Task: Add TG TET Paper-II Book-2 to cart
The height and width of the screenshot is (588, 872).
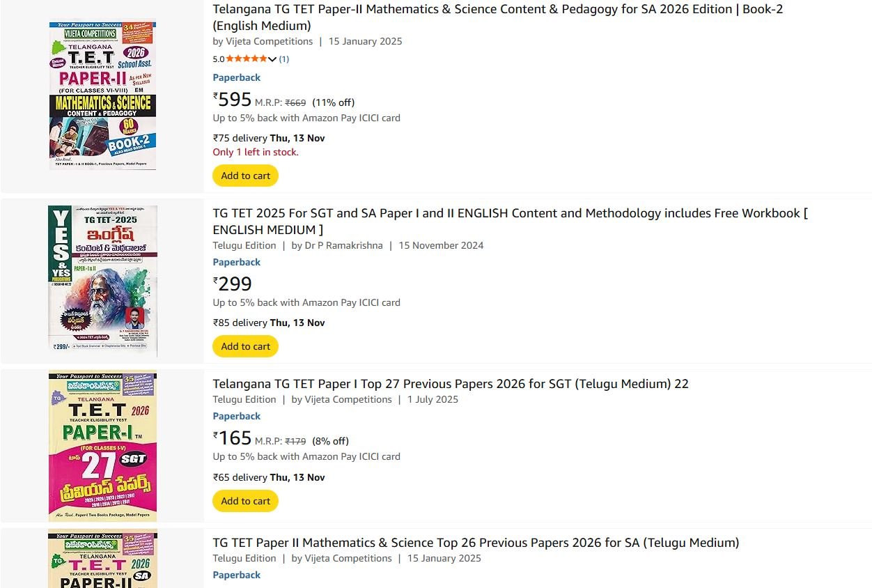Action: (x=245, y=176)
